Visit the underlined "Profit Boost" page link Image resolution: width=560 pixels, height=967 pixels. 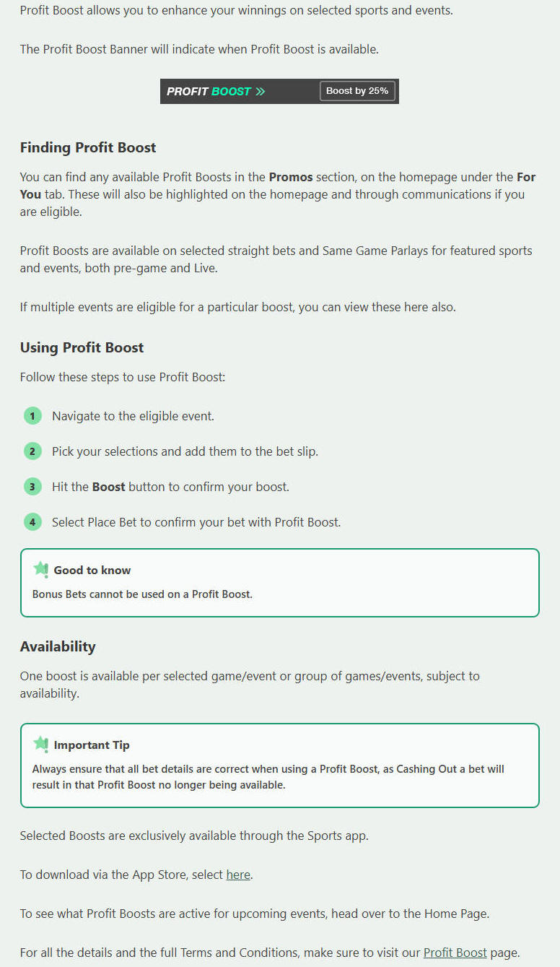pyautogui.click(x=455, y=953)
